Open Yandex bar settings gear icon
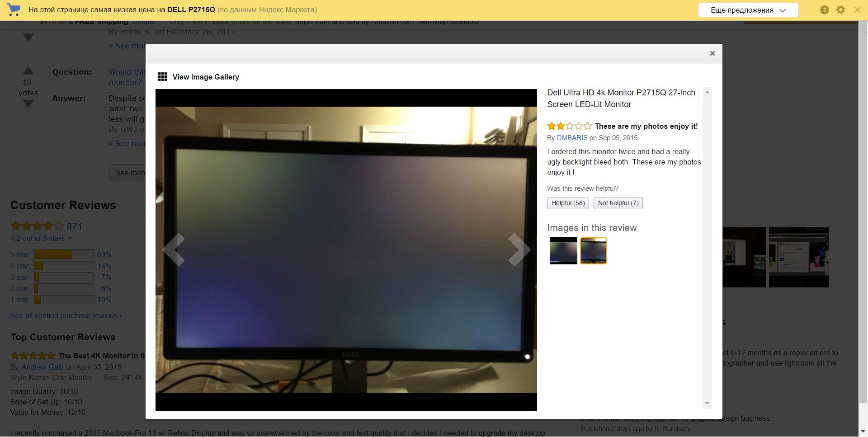 841,9
